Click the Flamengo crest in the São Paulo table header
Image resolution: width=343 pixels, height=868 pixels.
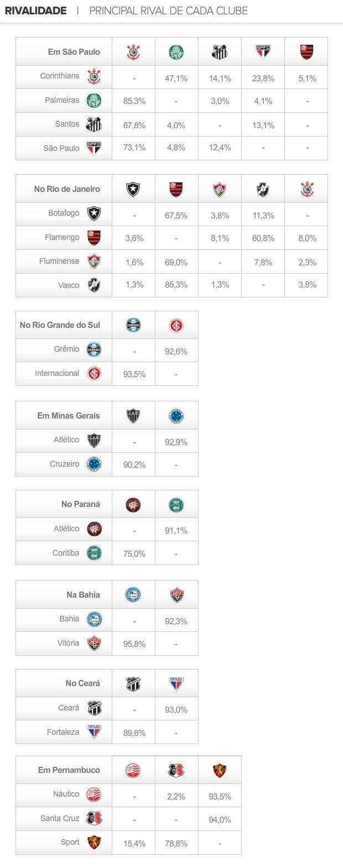(x=306, y=53)
